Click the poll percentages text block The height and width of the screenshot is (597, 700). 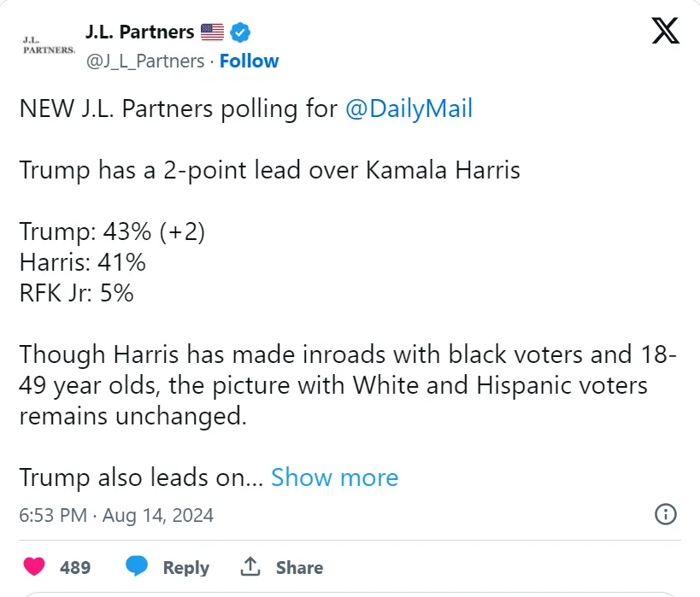pyautogui.click(x=112, y=262)
